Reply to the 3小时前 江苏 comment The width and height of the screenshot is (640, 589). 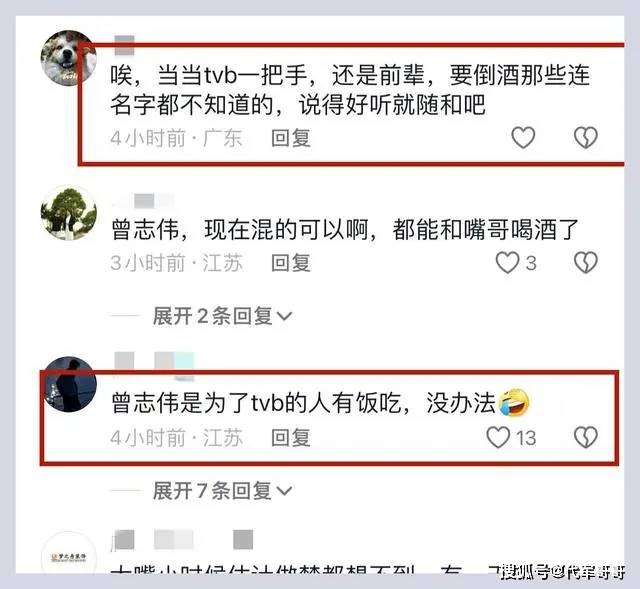291,263
